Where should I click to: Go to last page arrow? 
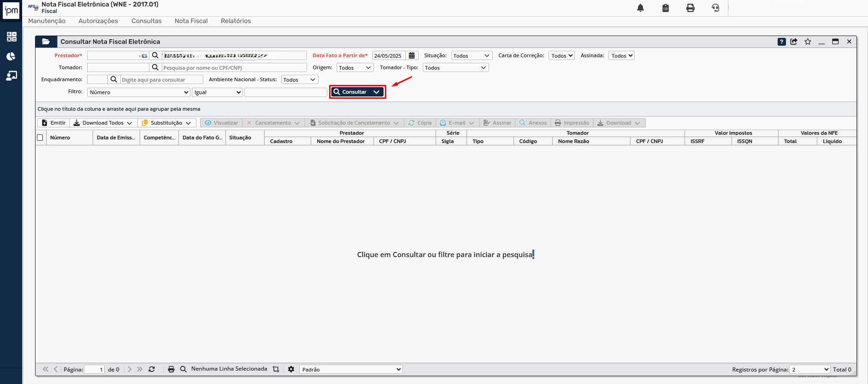click(140, 369)
